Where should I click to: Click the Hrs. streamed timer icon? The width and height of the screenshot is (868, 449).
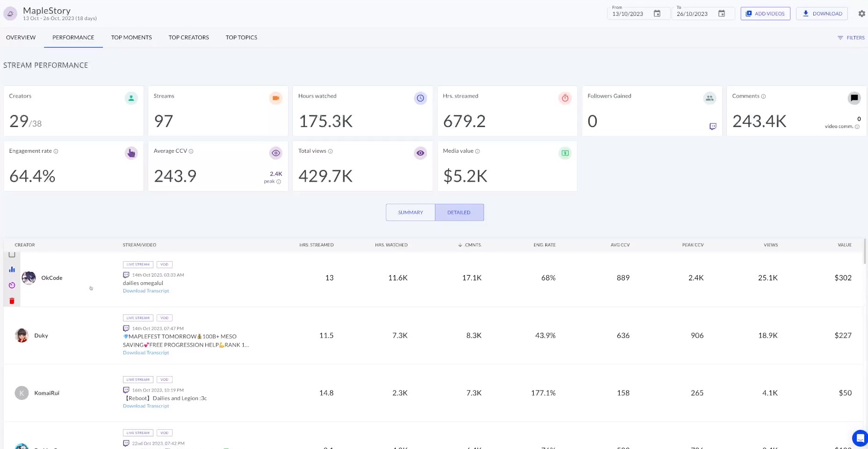click(x=565, y=98)
